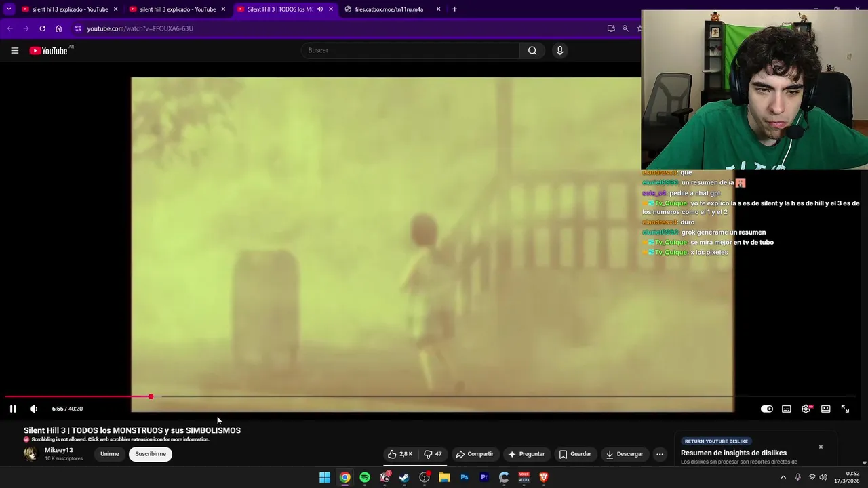Image resolution: width=868 pixels, height=488 pixels.
Task: Open a new browser tab
Action: (x=454, y=9)
